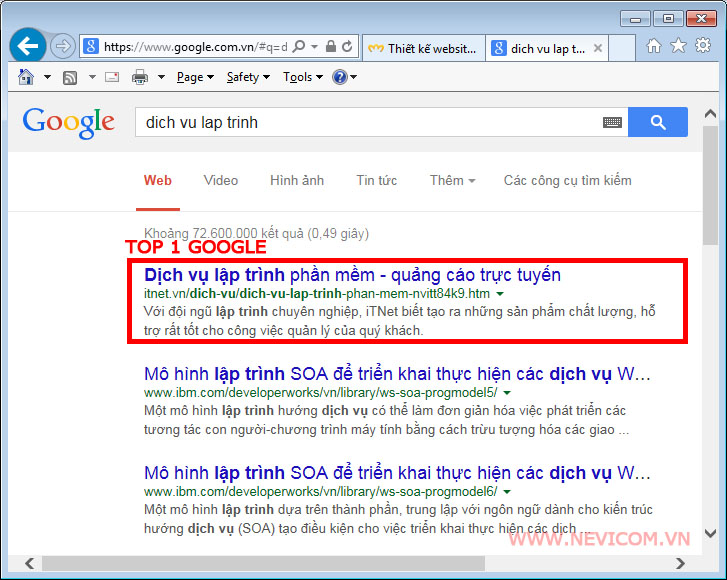Image resolution: width=727 pixels, height=580 pixels.
Task: Select the Thiết kế website browser tab
Action: click(423, 48)
